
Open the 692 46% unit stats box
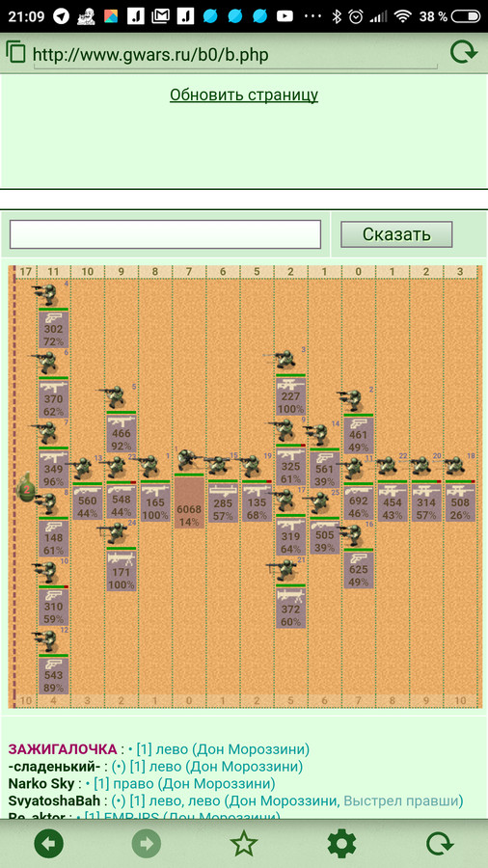coord(359,502)
